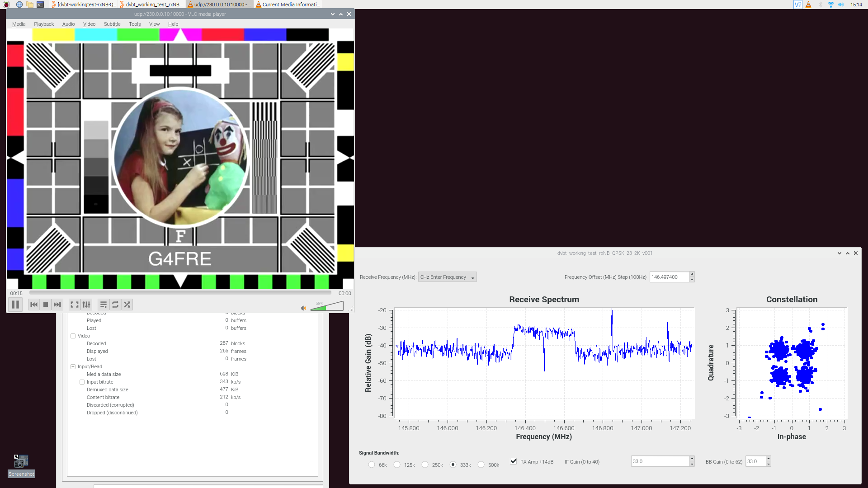
Task: Open VLC Playback menu
Action: pos(43,24)
